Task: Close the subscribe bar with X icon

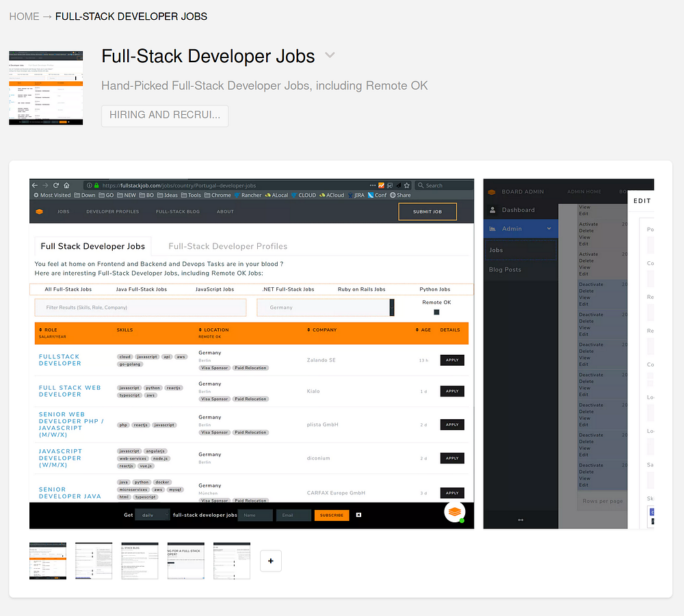Action: pos(358,515)
